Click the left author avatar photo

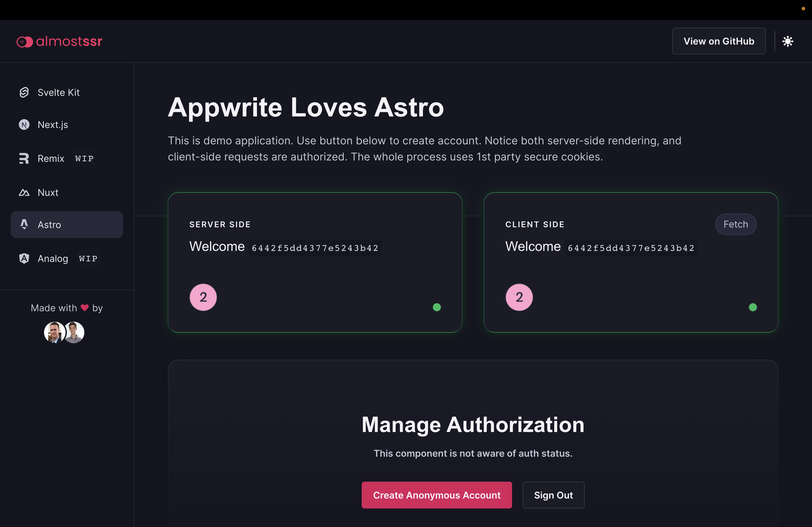click(x=54, y=332)
